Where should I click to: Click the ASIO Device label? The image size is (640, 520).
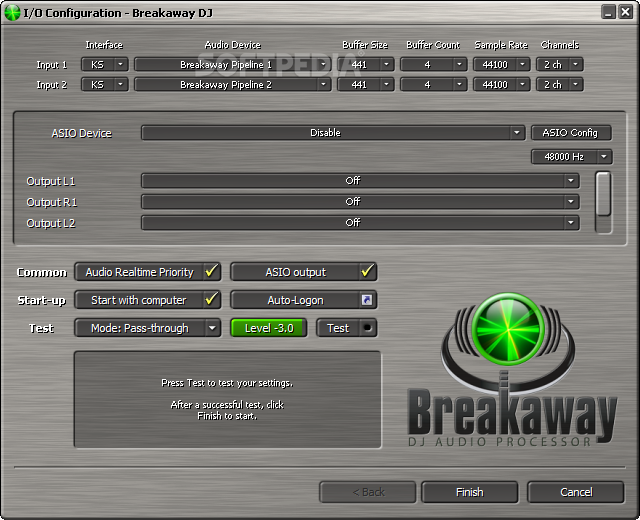click(x=81, y=133)
